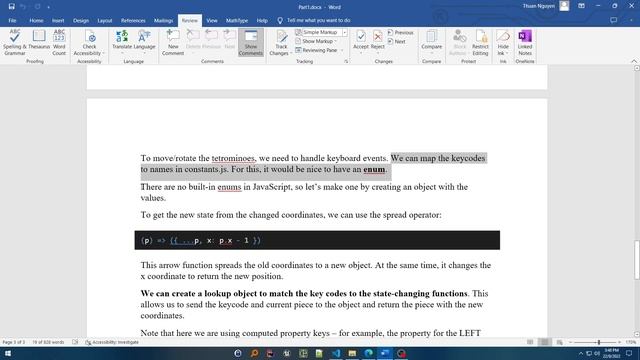Click the proofing status icon
Screen dimensions: 640x360
point(75,342)
